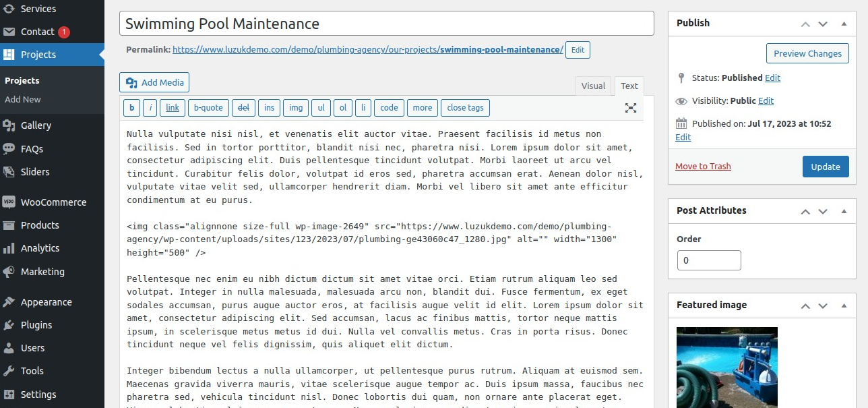This screenshot has height=408, width=868.
Task: Select the Text editor tab
Action: pos(629,86)
